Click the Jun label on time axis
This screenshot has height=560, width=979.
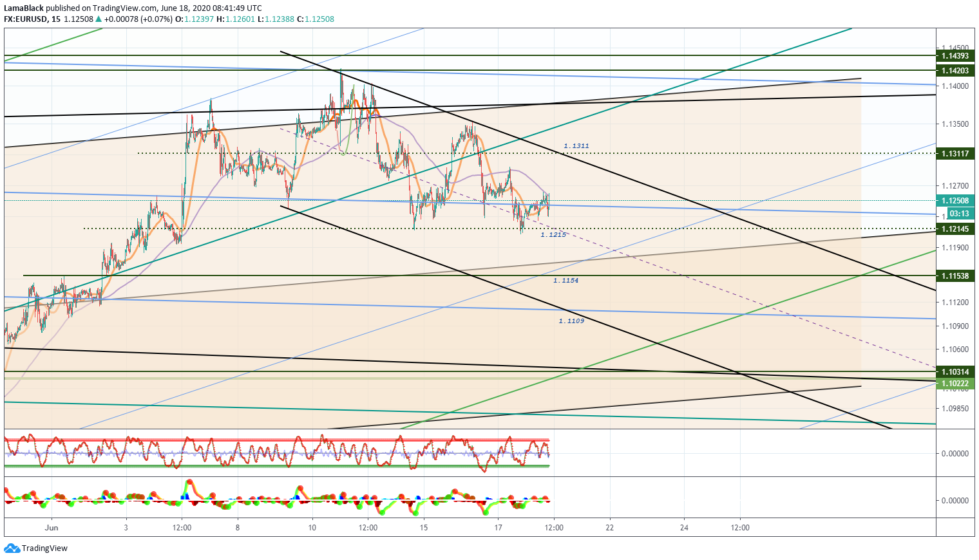click(x=52, y=528)
